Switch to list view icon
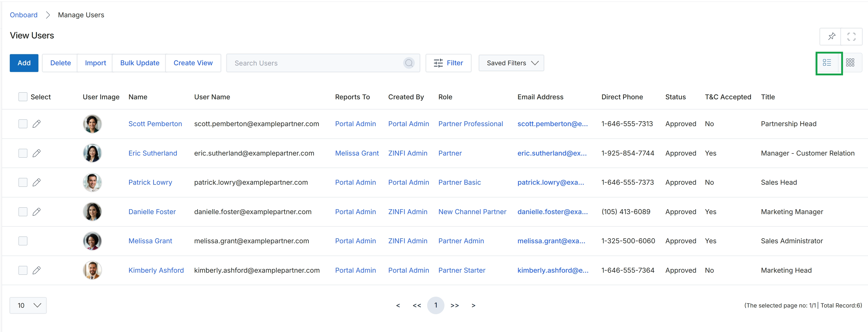This screenshot has height=332, width=868. coord(827,63)
